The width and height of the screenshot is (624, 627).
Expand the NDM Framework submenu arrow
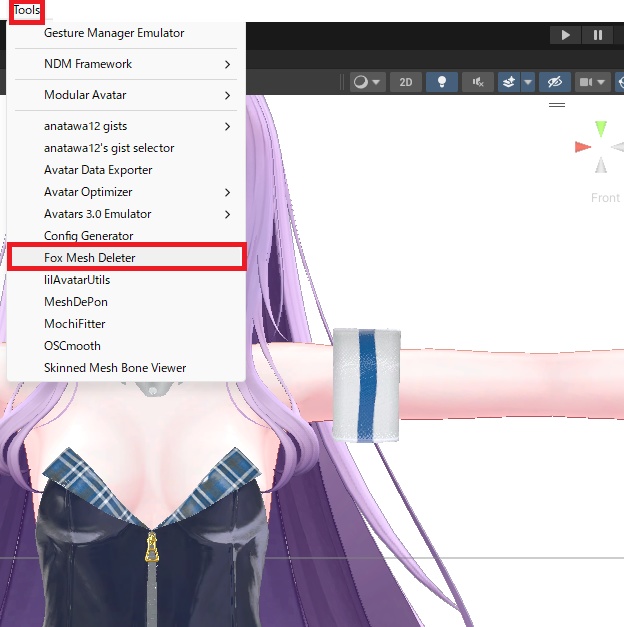point(227,64)
